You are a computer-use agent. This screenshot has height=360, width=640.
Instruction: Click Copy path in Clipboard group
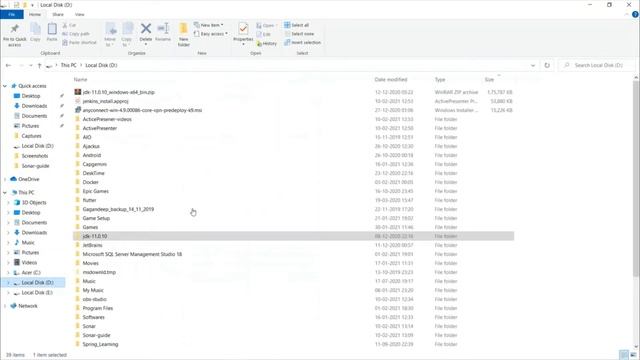pos(76,34)
